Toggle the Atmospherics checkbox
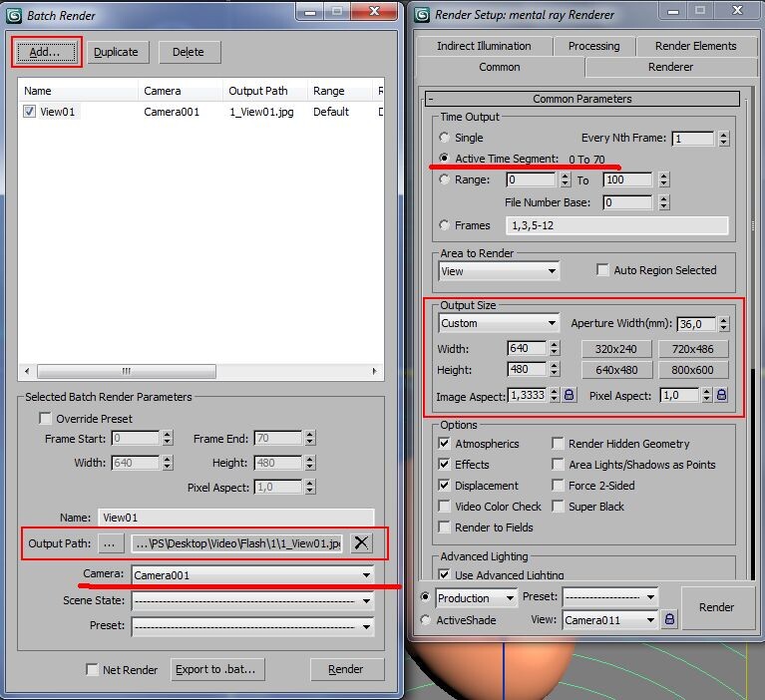 click(444, 443)
